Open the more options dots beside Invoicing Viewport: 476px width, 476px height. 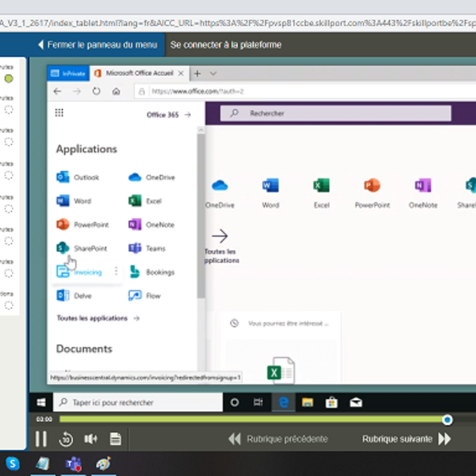(116, 271)
